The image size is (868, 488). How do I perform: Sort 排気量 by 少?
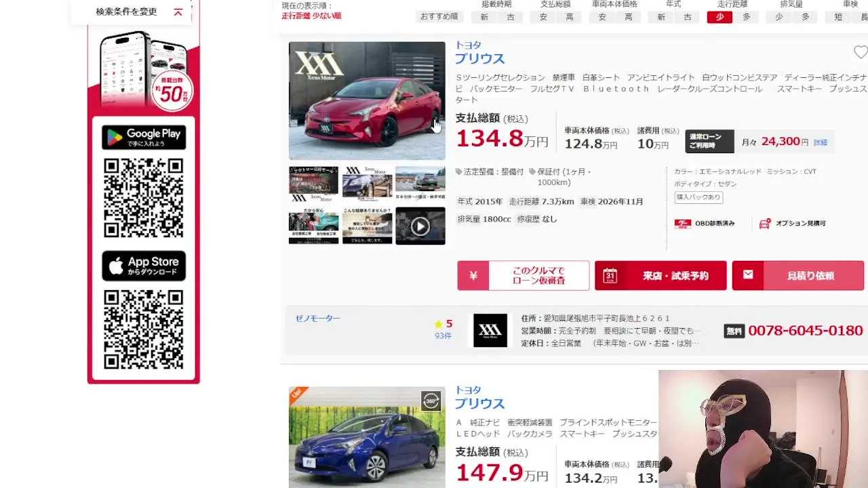779,17
